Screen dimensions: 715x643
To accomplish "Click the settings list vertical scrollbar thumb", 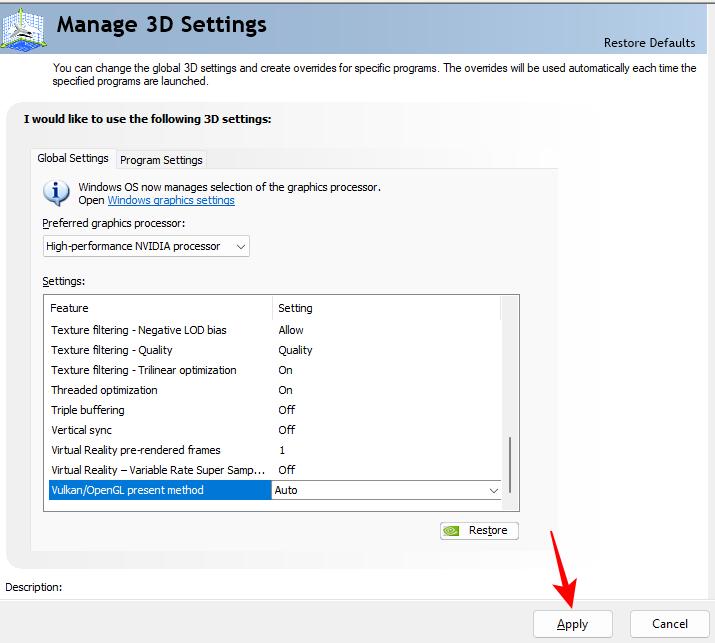I will click(510, 464).
